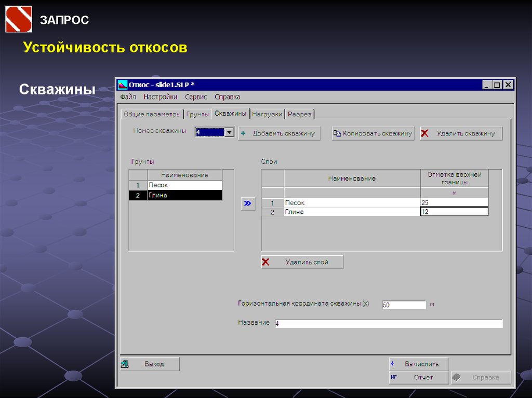
Task: Click the Откос application title bar icon
Action: (123, 85)
